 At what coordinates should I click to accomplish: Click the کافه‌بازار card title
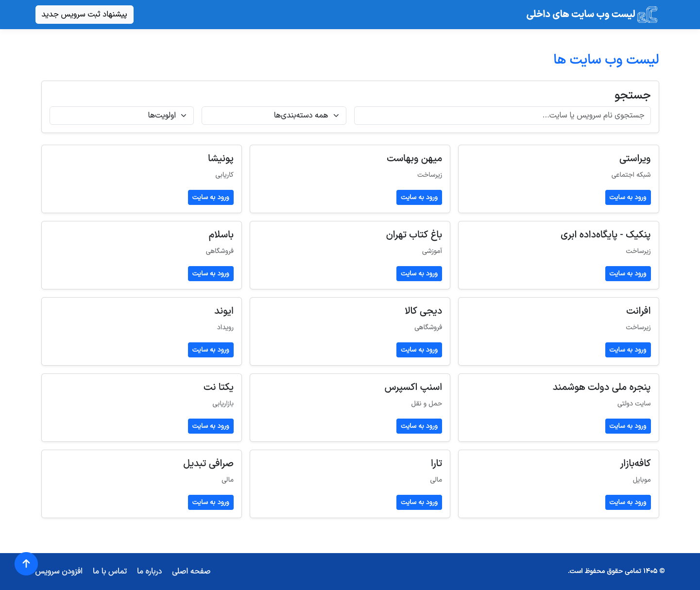pos(635,463)
